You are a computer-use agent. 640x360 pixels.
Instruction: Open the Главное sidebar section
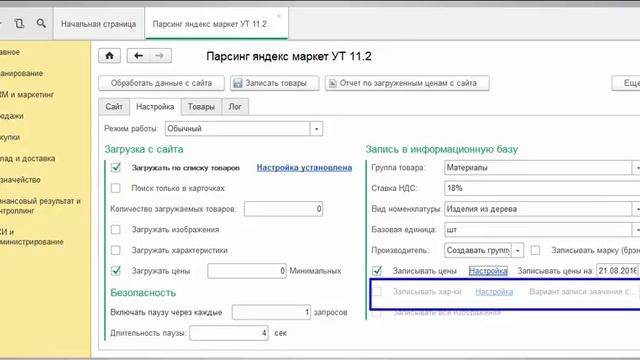10,52
